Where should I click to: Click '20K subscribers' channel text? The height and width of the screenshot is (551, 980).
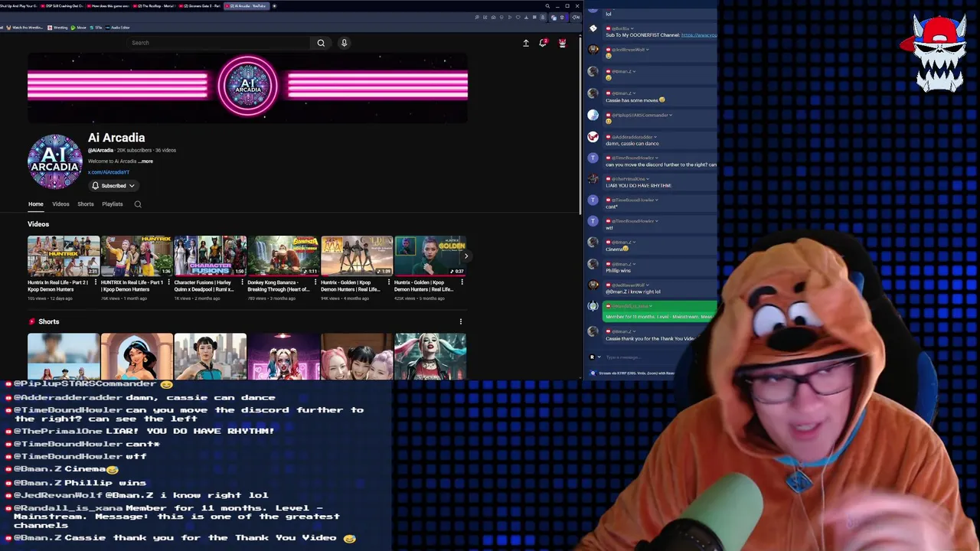pyautogui.click(x=133, y=151)
